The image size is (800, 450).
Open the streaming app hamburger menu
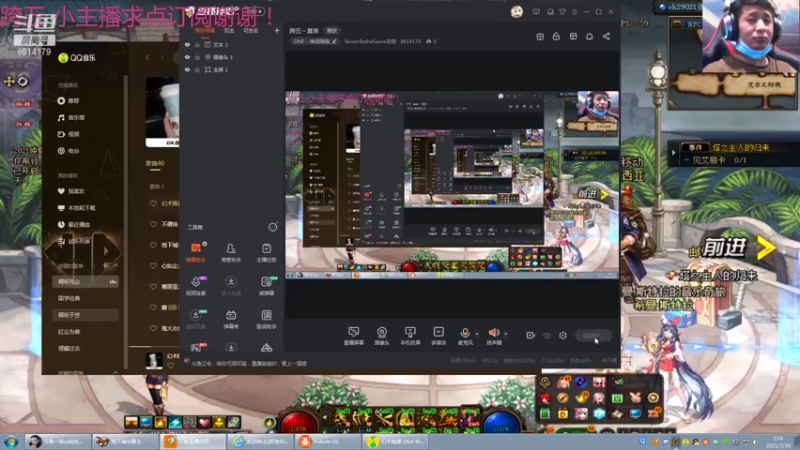(x=574, y=12)
